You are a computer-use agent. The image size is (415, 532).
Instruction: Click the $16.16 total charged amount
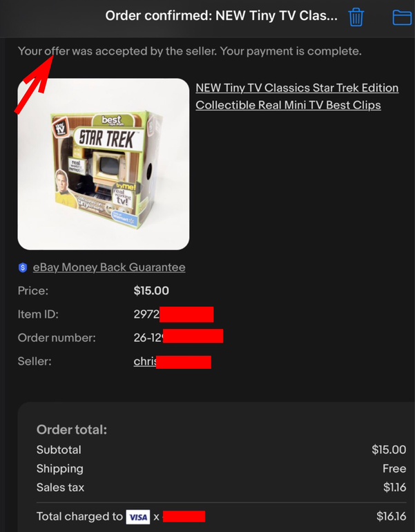(392, 516)
